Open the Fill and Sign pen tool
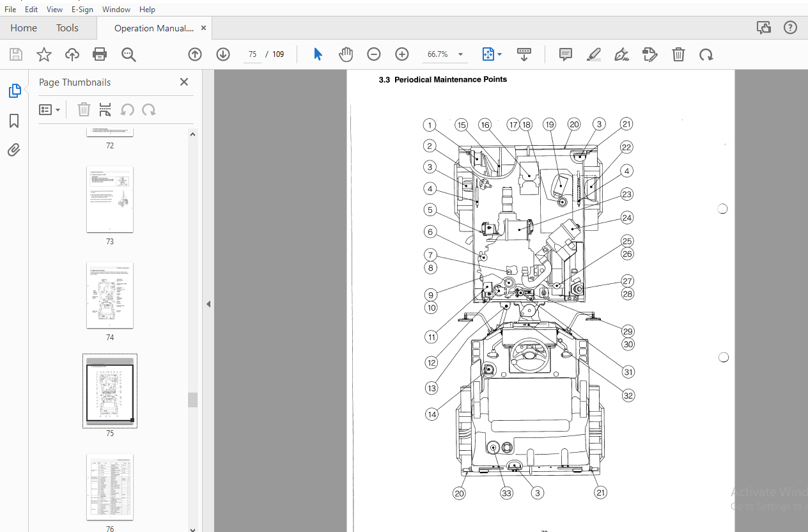808x532 pixels. pyautogui.click(x=622, y=54)
